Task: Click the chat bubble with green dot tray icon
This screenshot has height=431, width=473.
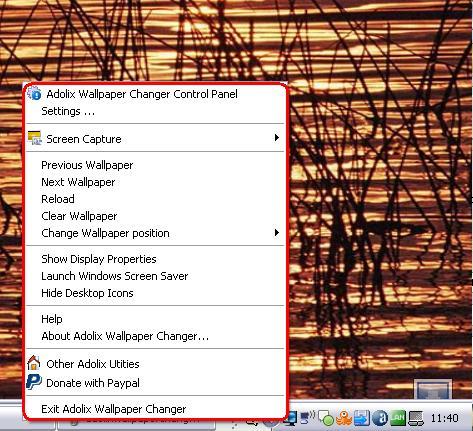Action: click(326, 418)
